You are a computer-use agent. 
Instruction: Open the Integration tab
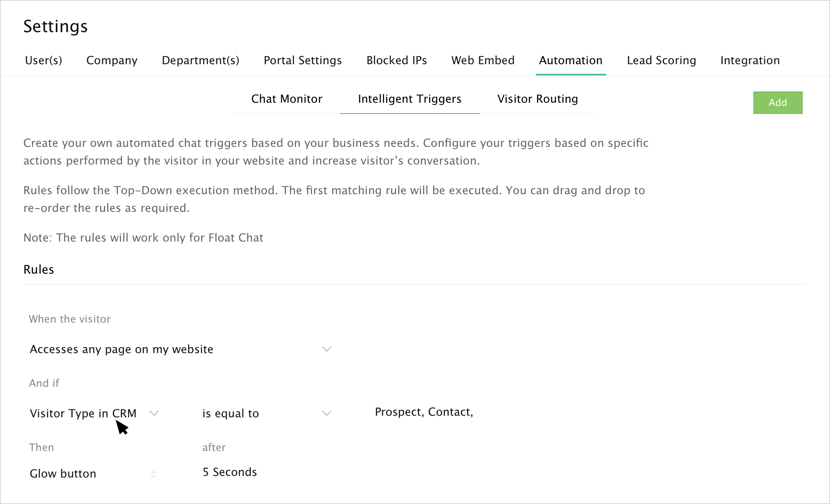point(750,60)
